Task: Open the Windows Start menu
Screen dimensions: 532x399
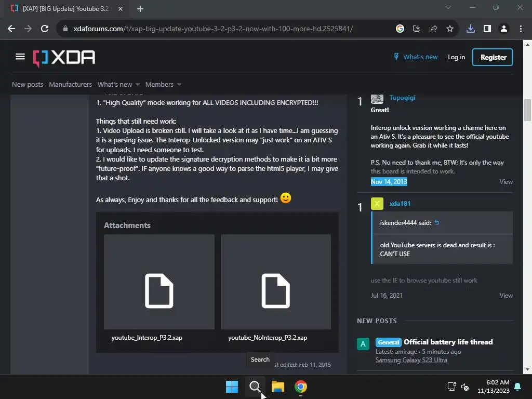Action: point(232,387)
